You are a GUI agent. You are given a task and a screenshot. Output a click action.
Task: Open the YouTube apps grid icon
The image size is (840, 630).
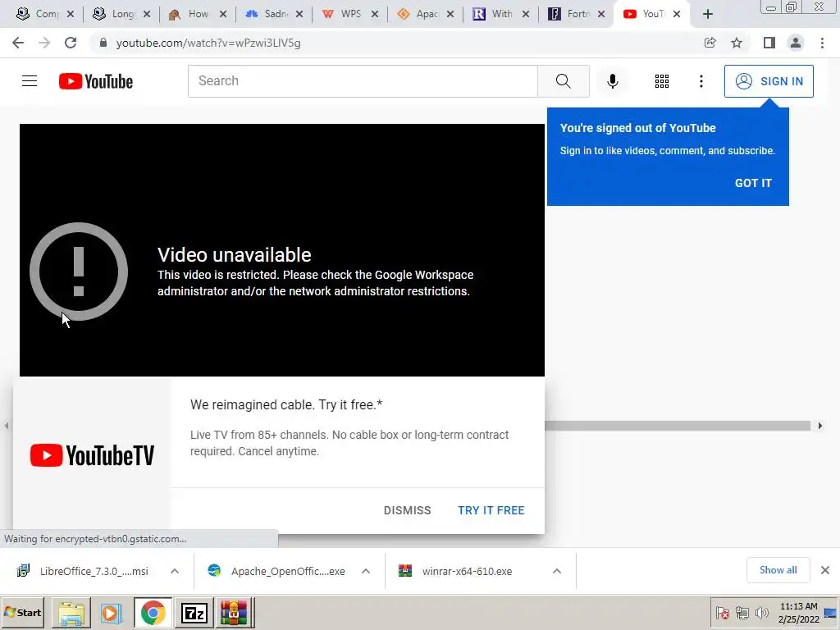click(x=662, y=81)
